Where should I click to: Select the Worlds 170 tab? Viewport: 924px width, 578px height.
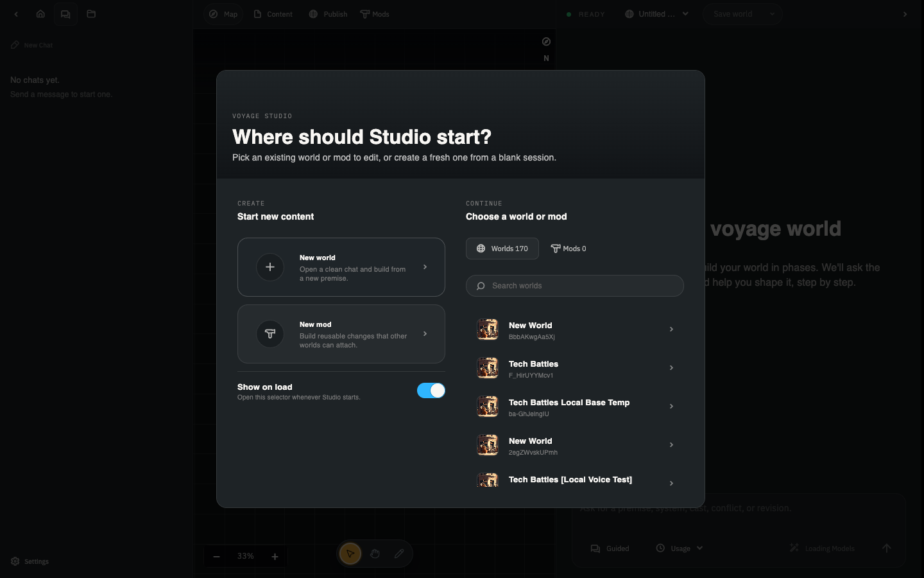(x=502, y=249)
